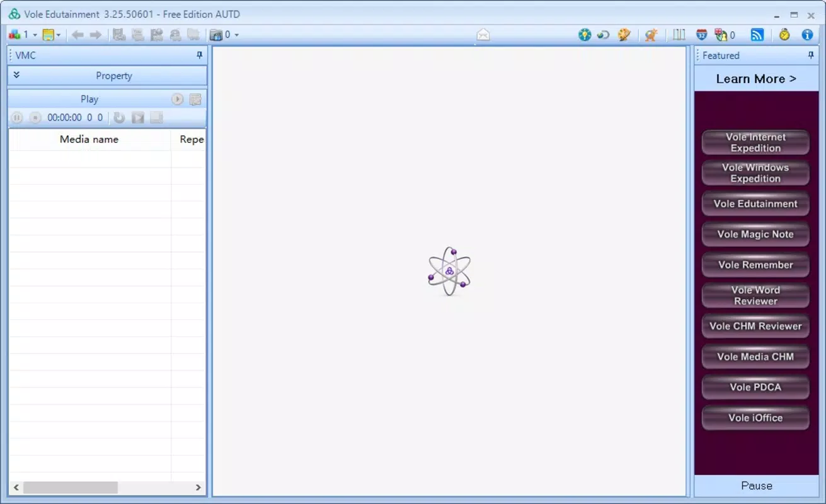Open the blue RSS feed icon
The image size is (826, 504).
click(757, 35)
